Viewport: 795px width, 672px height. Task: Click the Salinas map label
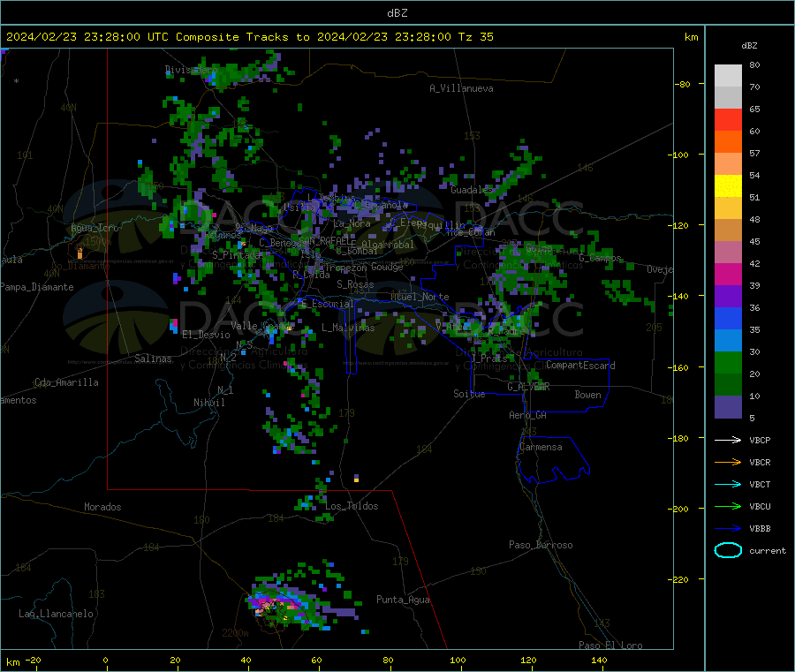tap(153, 359)
